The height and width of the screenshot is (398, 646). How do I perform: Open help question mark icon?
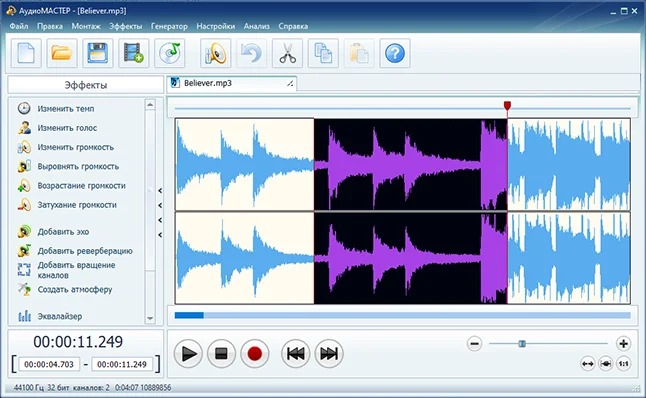(x=395, y=53)
